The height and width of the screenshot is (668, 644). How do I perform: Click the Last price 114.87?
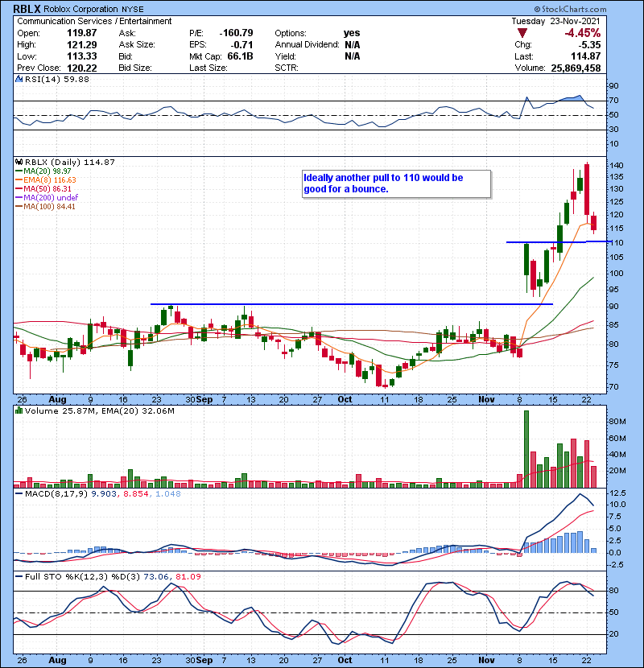coord(585,56)
